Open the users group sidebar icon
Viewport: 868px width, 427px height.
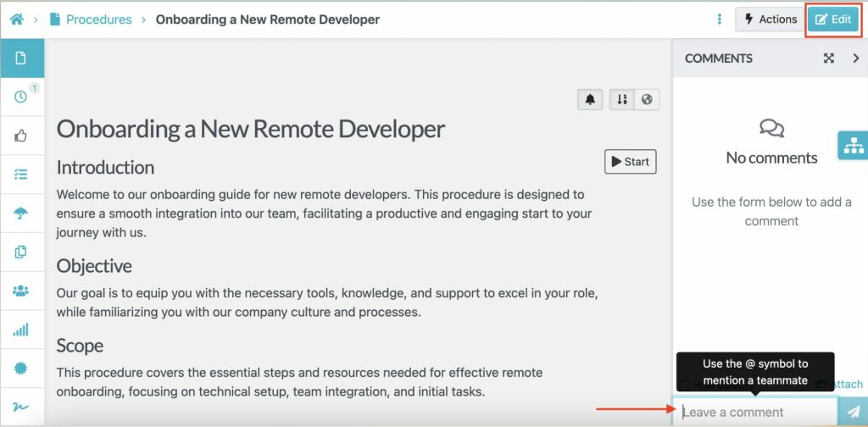[21, 291]
